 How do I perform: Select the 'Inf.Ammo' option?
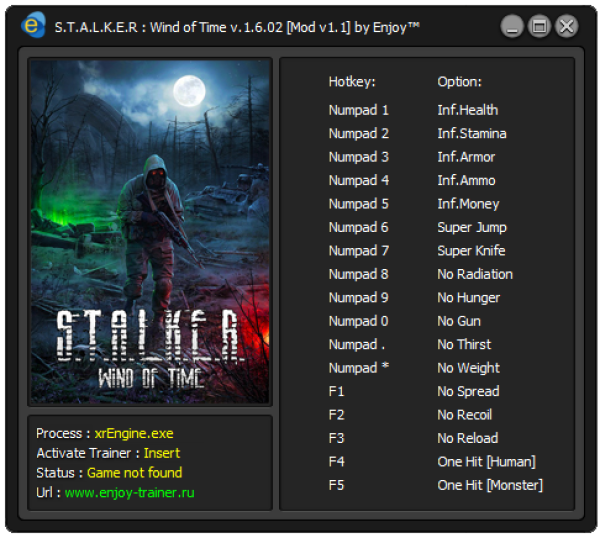(466, 180)
